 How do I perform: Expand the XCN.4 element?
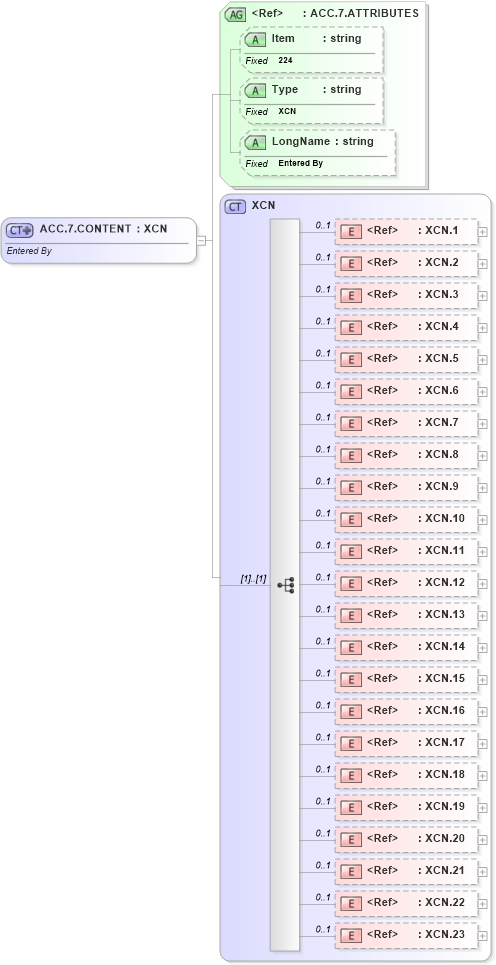[x=482, y=328]
